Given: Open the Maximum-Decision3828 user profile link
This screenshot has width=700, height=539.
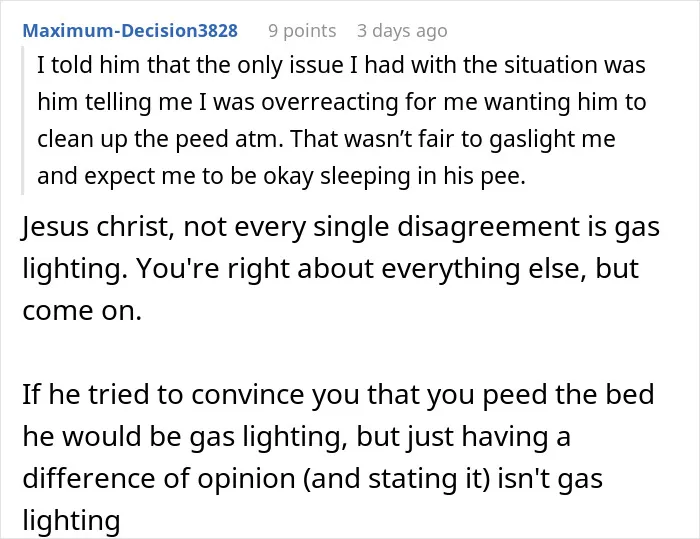Looking at the screenshot, I should (x=130, y=31).
